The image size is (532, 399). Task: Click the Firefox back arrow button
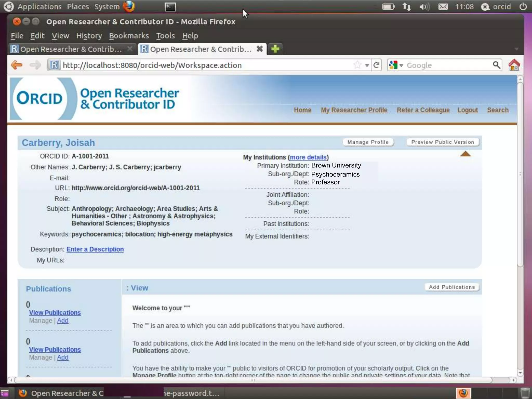[17, 65]
